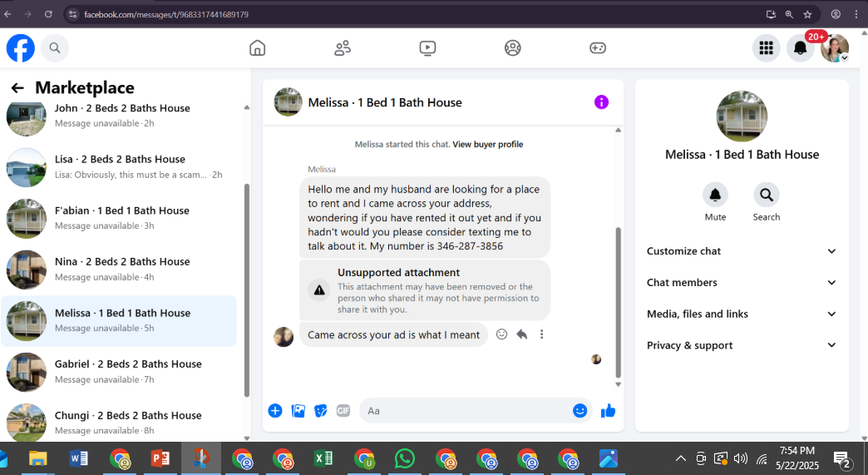
Task: Open Excel from the taskbar
Action: click(x=323, y=458)
